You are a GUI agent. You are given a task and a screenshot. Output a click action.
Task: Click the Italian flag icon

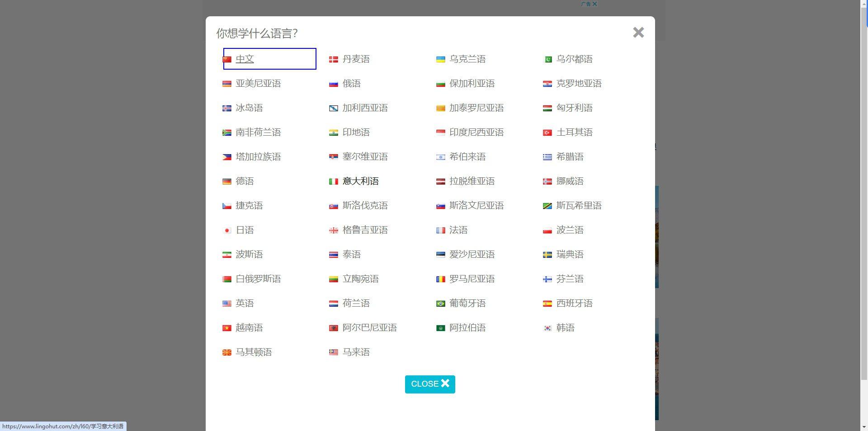click(333, 182)
